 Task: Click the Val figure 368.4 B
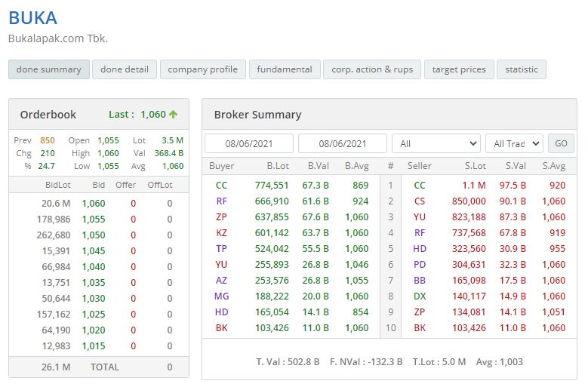[x=169, y=153]
